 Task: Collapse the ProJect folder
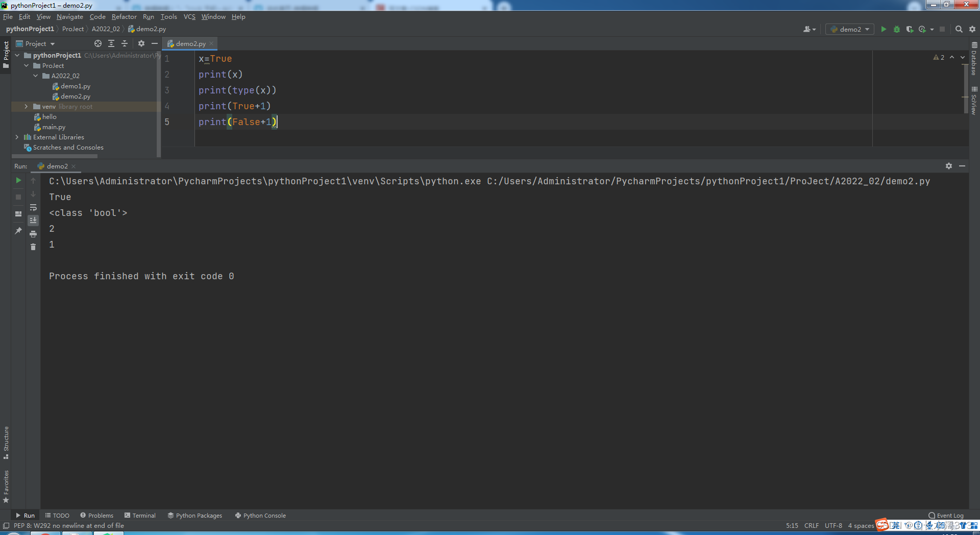(27, 65)
